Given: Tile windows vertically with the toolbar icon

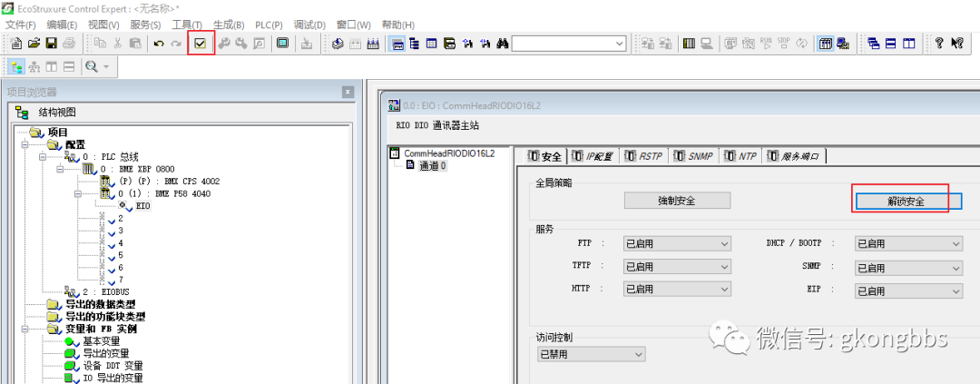Looking at the screenshot, I should tap(908, 44).
